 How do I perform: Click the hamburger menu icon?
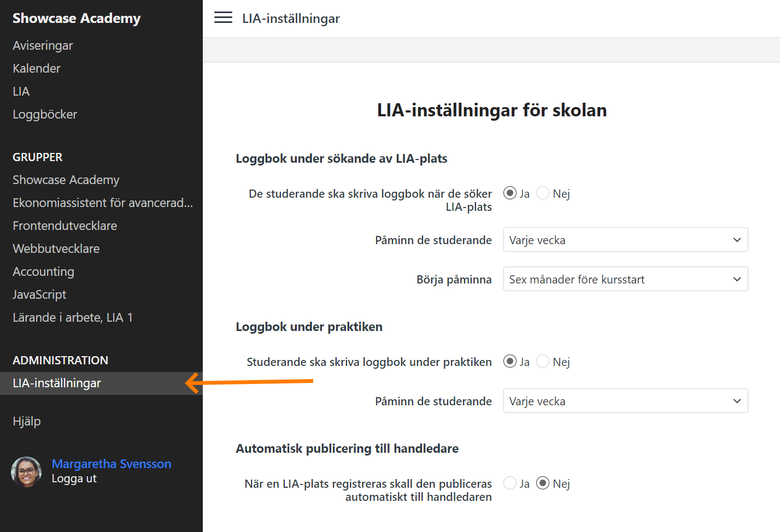(223, 18)
